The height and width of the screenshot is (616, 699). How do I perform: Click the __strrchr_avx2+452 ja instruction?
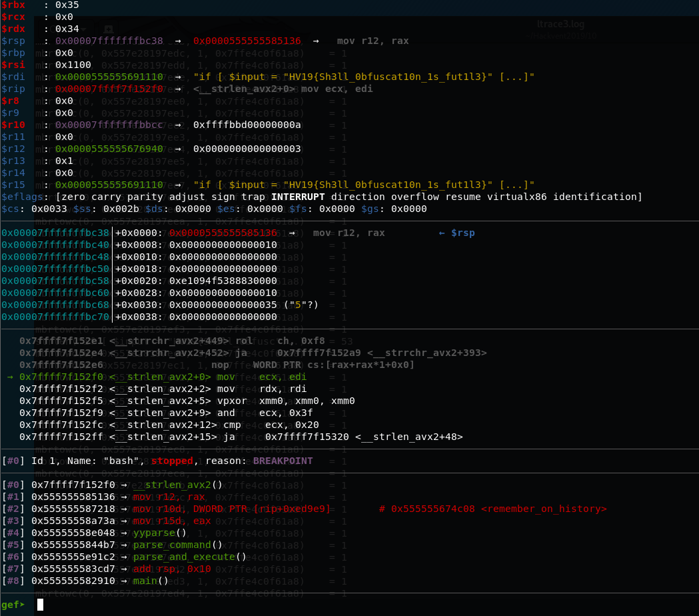tap(253, 353)
